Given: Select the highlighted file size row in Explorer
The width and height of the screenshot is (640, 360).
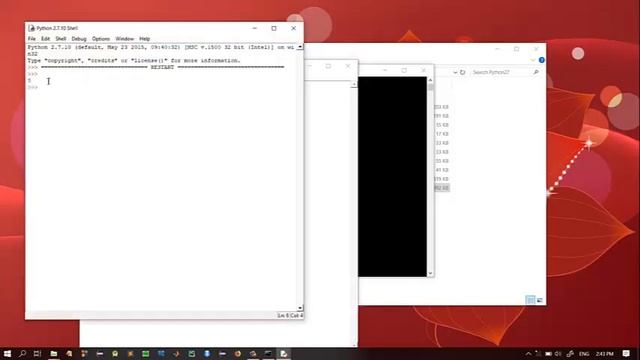Looking at the screenshot, I should tap(442, 188).
